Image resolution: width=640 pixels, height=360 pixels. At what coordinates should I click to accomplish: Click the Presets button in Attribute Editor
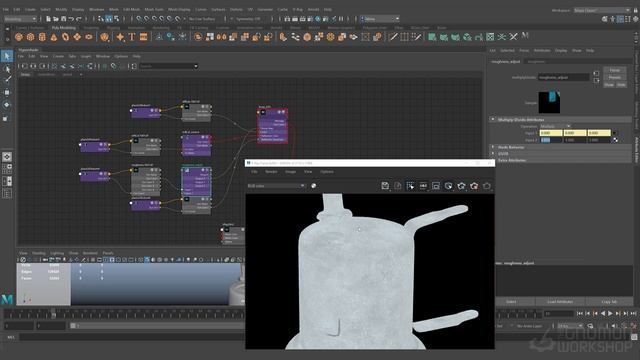[614, 78]
